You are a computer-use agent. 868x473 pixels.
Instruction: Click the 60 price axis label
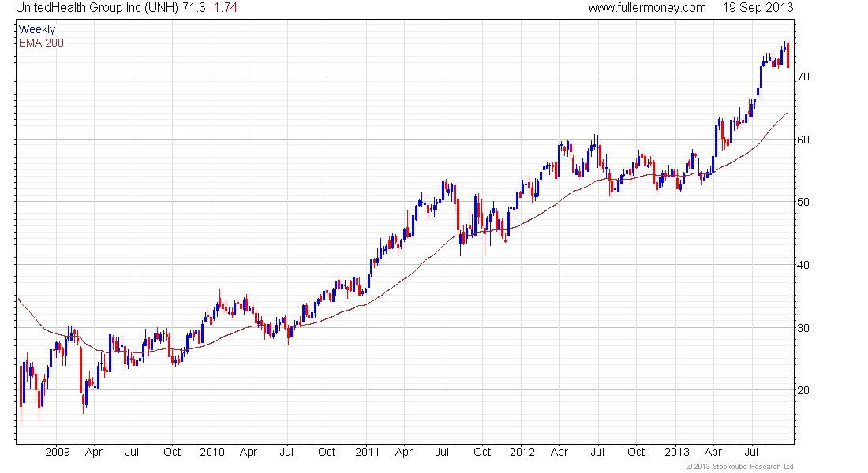pos(803,140)
